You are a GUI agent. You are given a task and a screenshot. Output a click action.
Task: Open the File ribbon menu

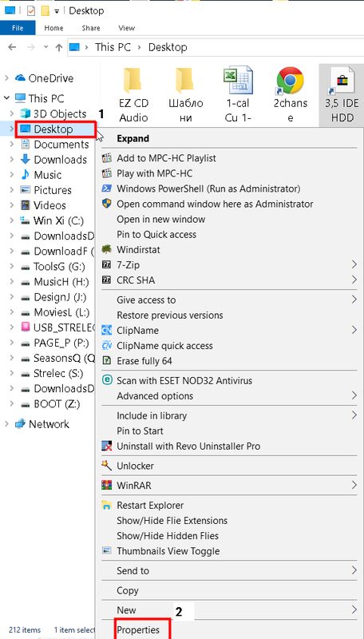pos(18,28)
